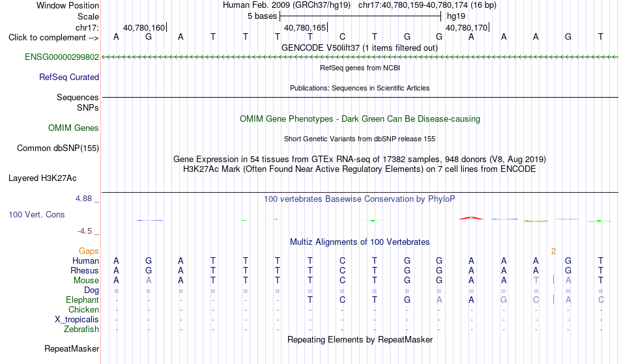
Task: Select the Dog species row label
Action: coord(91,290)
